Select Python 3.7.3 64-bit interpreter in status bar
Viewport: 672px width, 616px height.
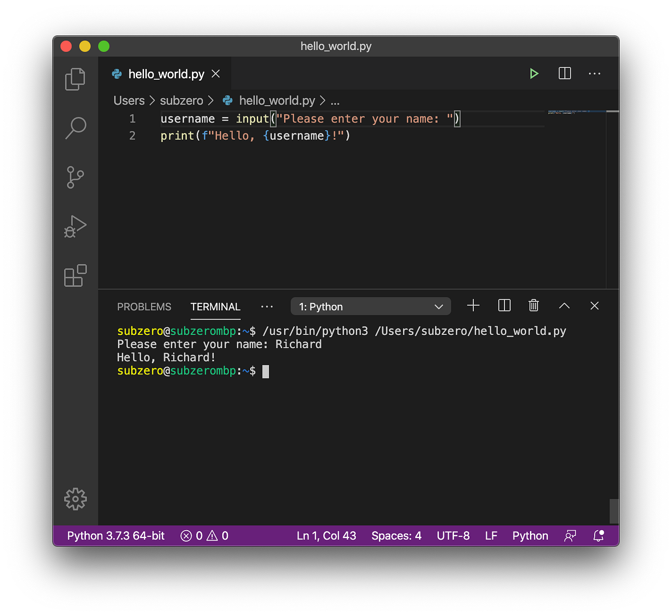coord(116,536)
